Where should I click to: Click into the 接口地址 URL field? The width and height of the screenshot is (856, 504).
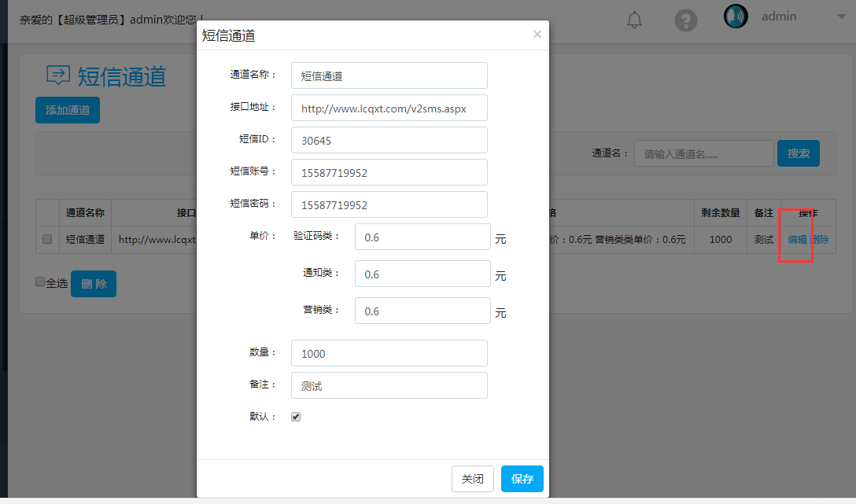[x=389, y=109]
